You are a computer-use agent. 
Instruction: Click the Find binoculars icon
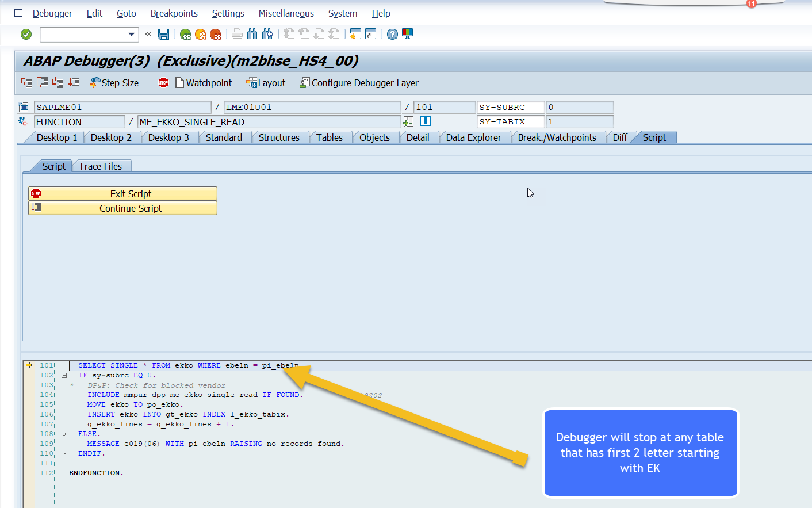click(x=252, y=35)
